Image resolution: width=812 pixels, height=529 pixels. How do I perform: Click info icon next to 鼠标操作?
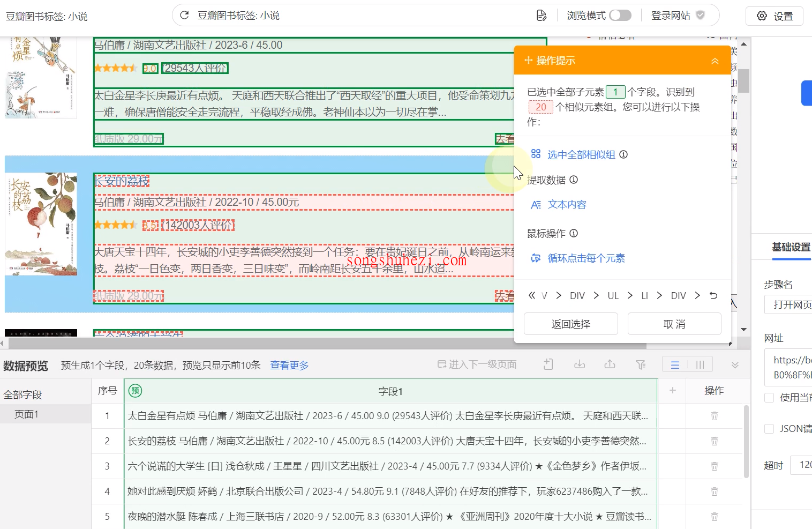pyautogui.click(x=574, y=233)
